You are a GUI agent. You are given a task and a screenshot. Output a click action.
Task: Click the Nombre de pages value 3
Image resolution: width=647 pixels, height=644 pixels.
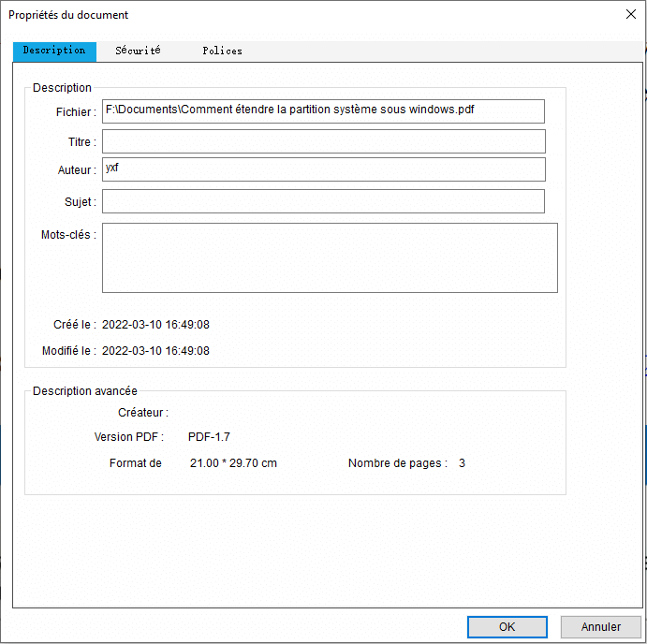[x=462, y=463]
